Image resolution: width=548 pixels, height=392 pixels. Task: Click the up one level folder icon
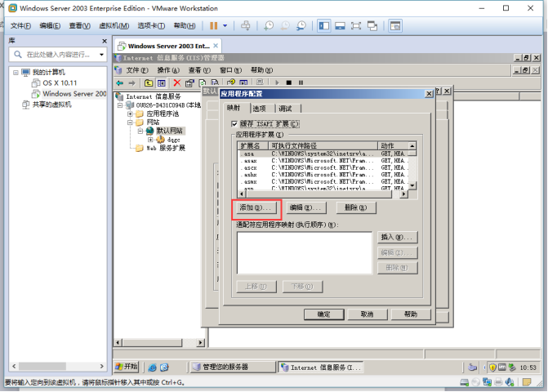[149, 82]
